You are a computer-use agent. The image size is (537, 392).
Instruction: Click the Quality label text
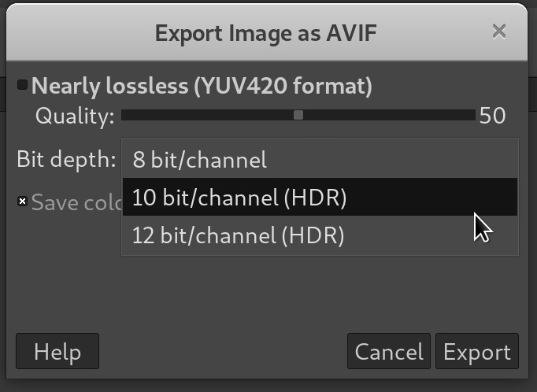pos(74,116)
